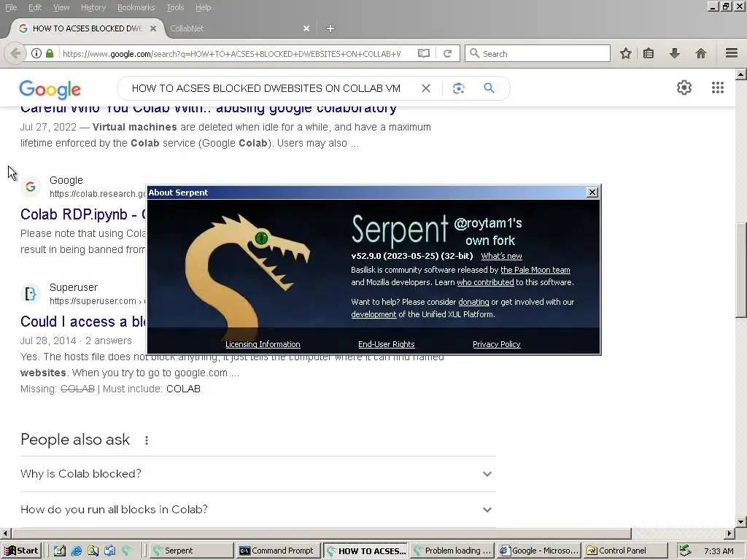Clear the Google search query

tap(426, 88)
